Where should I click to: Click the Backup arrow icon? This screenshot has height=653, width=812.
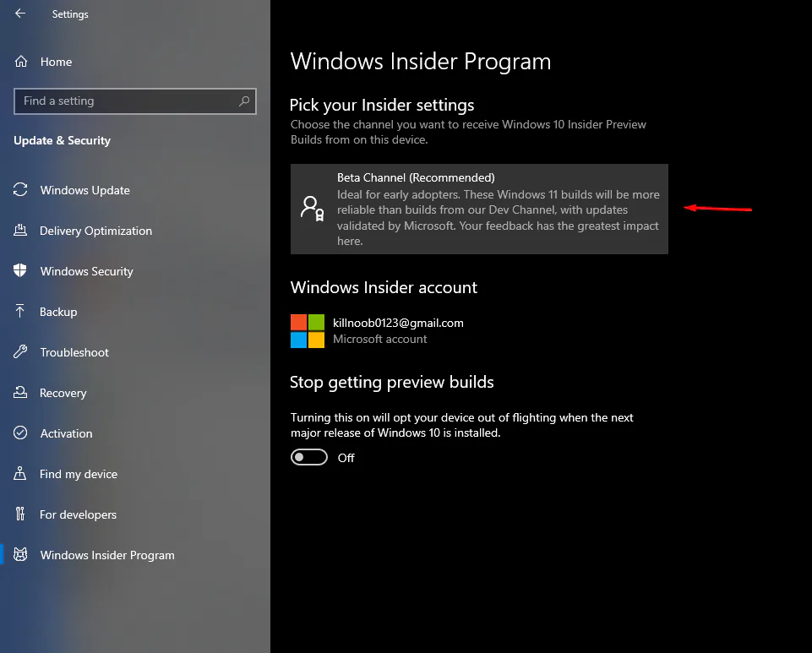[x=20, y=311]
